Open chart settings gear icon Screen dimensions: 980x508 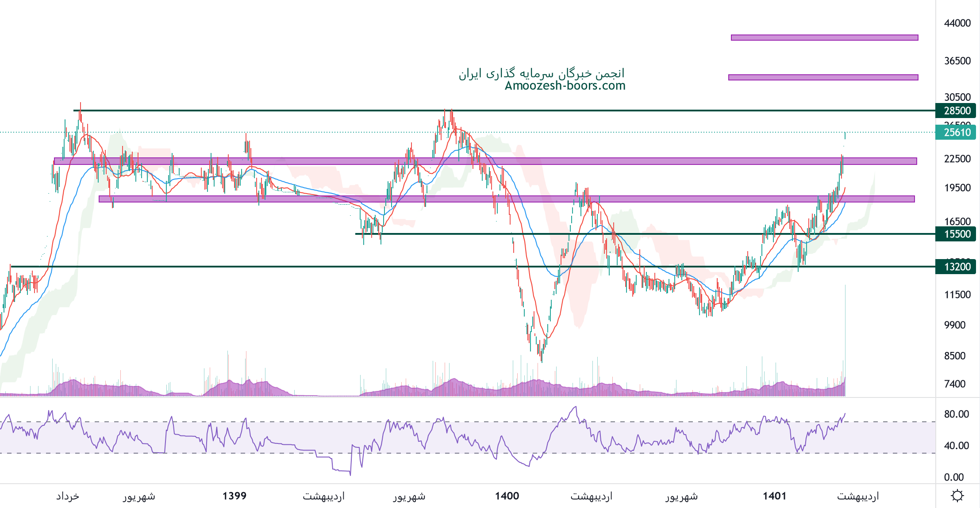click(x=957, y=496)
